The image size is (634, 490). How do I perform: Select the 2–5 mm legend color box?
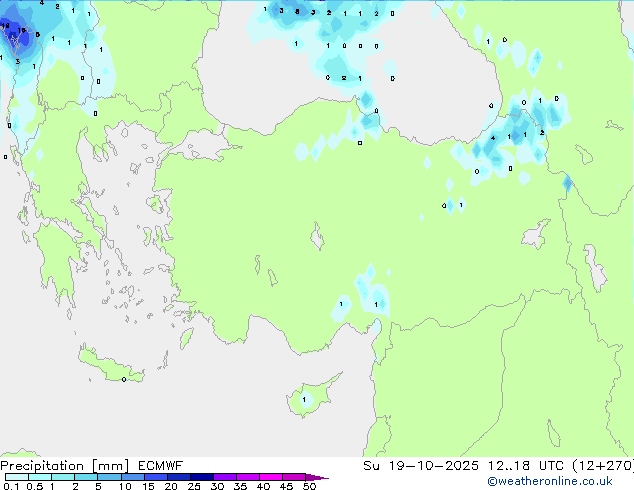click(86, 477)
